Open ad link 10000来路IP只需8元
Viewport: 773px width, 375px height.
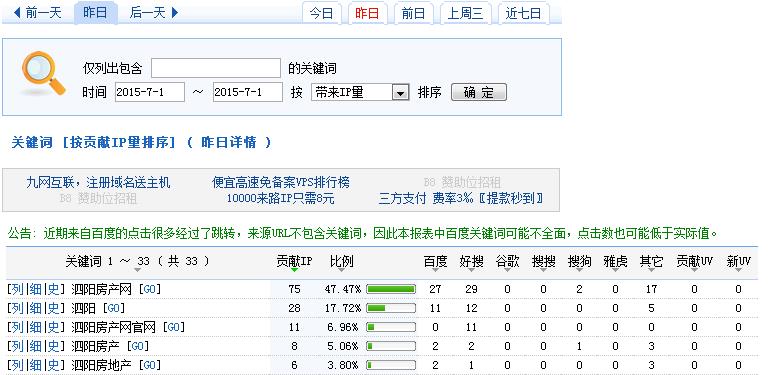(281, 199)
